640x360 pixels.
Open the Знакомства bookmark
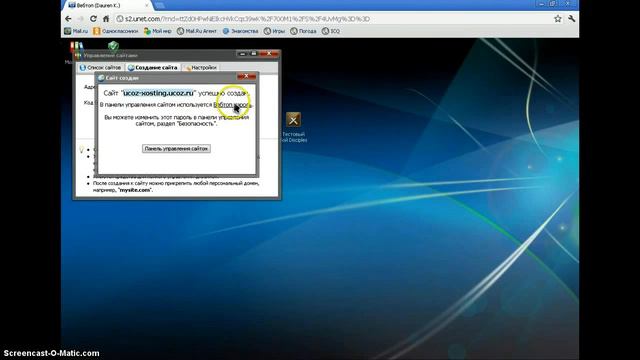pos(240,31)
